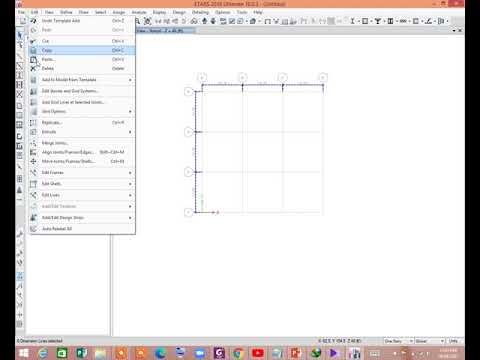480x360 pixels.
Task: Open the Global coordinate system dropdown
Action: coord(430,341)
